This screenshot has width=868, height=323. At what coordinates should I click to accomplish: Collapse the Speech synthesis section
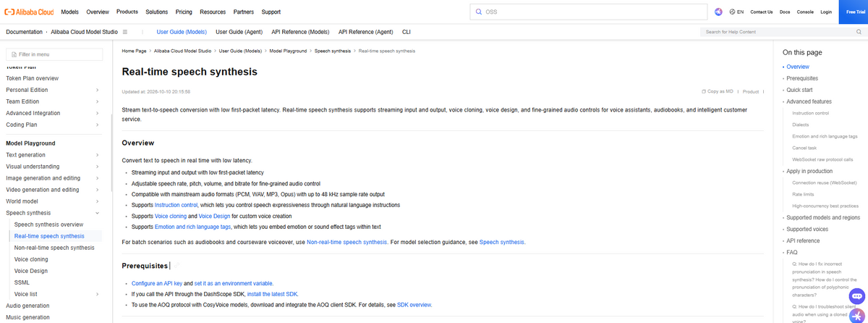click(x=97, y=213)
